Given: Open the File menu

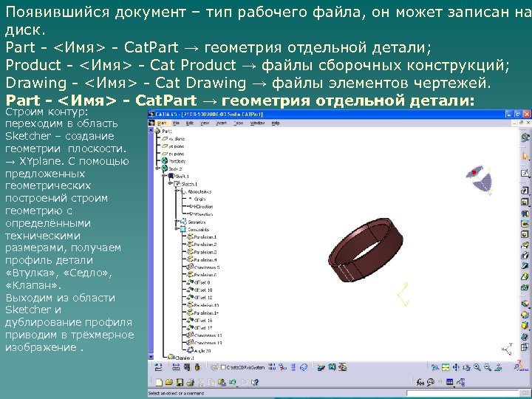Looking at the screenshot, I should [x=176, y=123].
